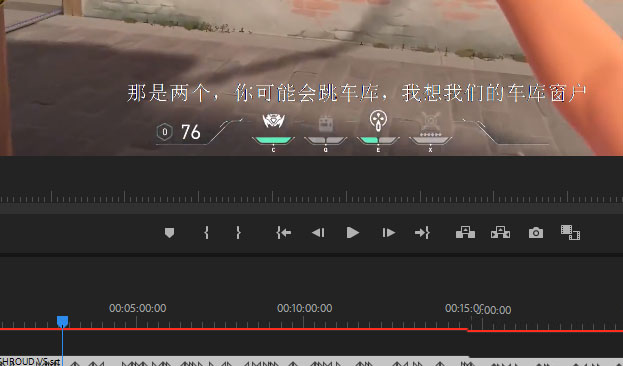Click the blue timeline playhead handle

pos(62,321)
